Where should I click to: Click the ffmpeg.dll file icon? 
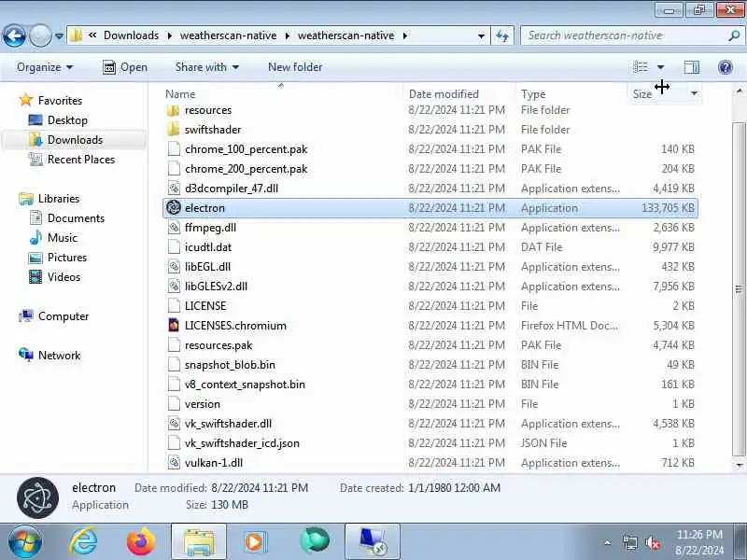tap(174, 228)
